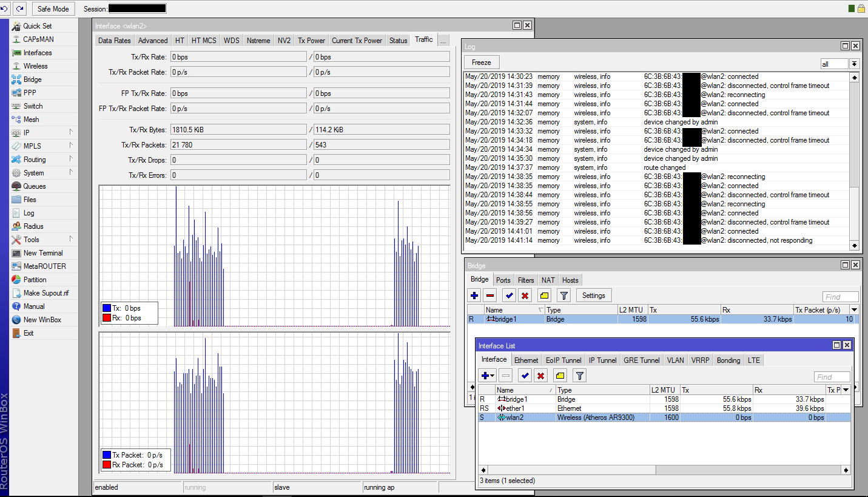Expand Routing submenu in sidebar

coord(71,160)
